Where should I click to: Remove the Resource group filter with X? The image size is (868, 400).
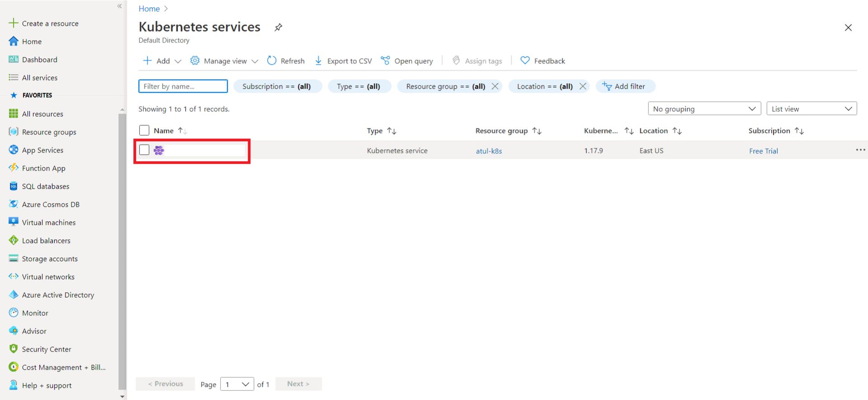click(x=495, y=86)
